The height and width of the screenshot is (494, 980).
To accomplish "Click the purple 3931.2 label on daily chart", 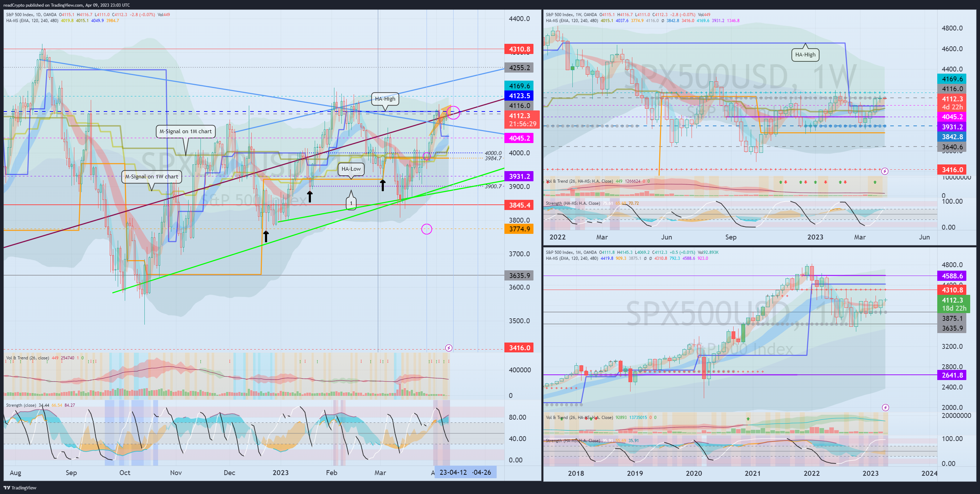I will (x=519, y=176).
